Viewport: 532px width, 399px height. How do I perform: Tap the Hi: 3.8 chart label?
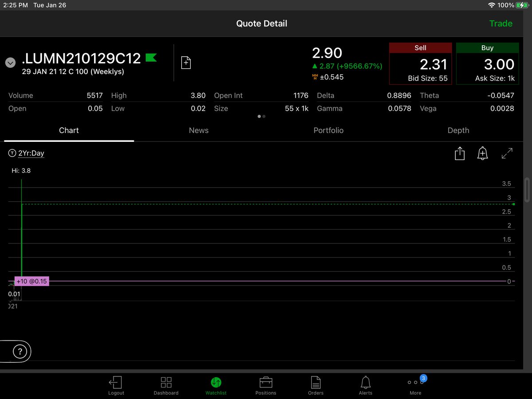[x=21, y=170]
